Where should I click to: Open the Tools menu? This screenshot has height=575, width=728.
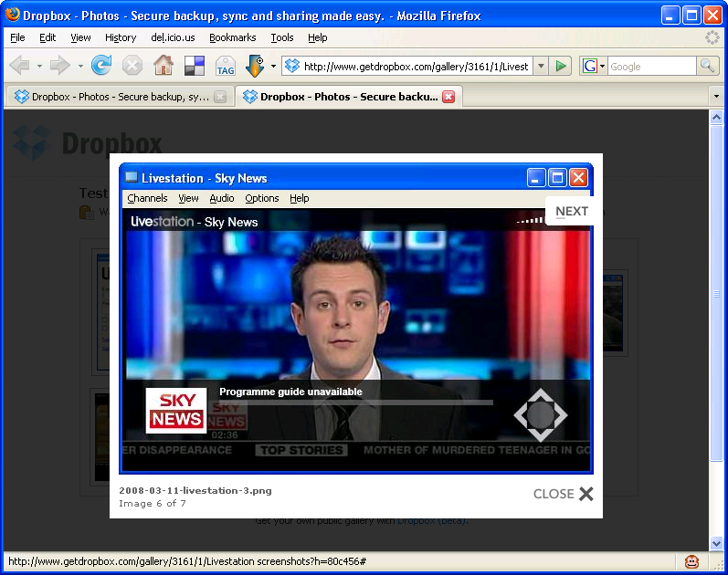click(282, 37)
